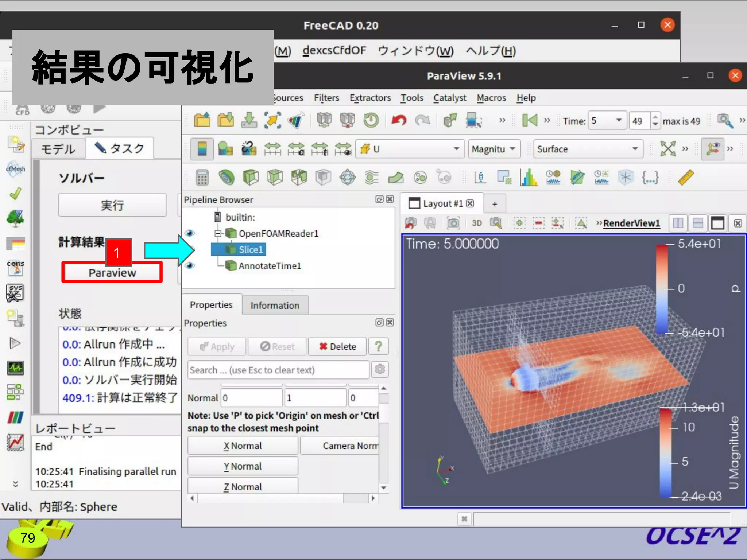Toggle OpenFOAMReader1 visibility eye
Screen dimensions: 747x560
[190, 233]
